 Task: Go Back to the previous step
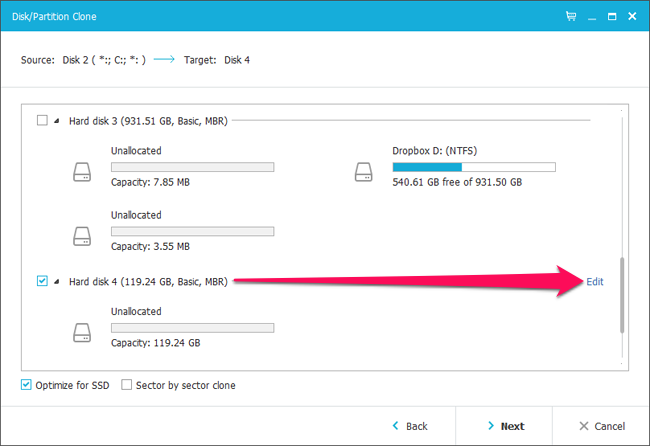(410, 426)
